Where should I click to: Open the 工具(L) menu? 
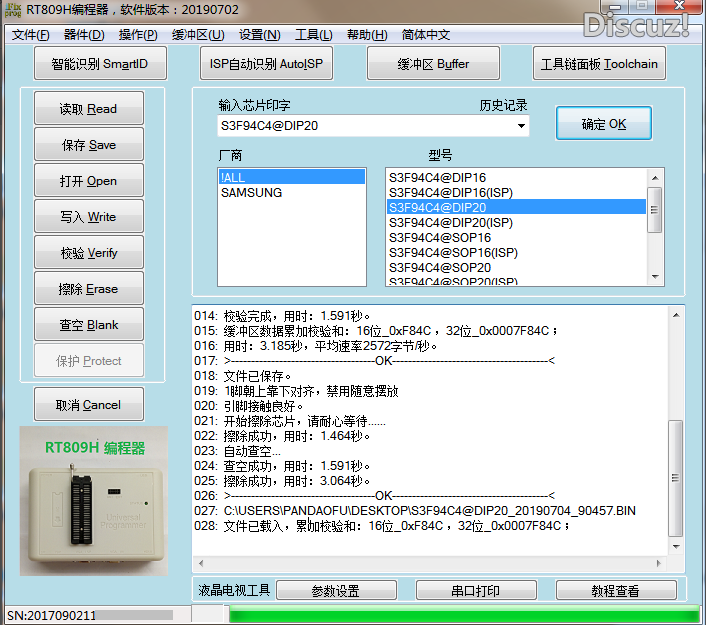pyautogui.click(x=313, y=35)
